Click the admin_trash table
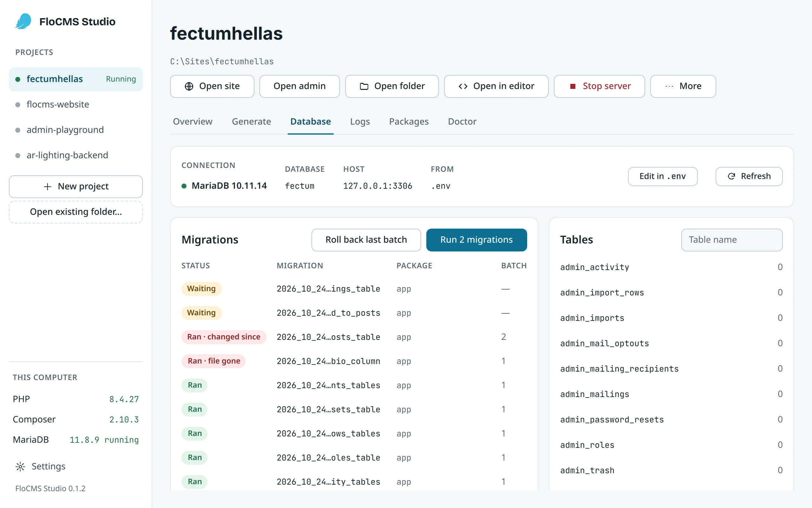Screen dimensions: 812x508 pyautogui.click(x=671, y=470)
